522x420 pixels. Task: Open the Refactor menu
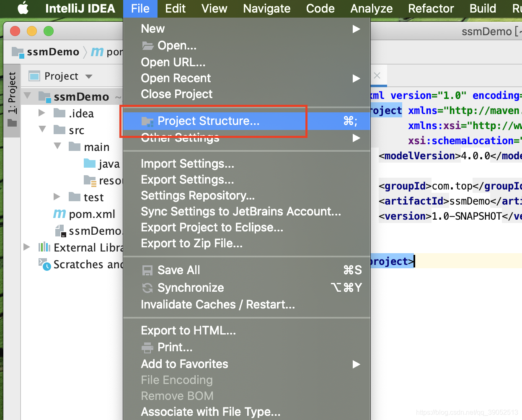(431, 8)
